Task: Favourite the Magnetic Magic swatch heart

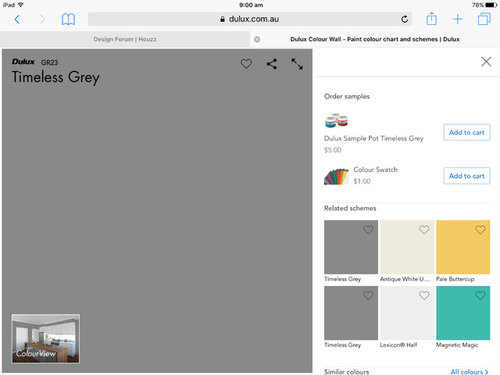Action: coord(480,295)
